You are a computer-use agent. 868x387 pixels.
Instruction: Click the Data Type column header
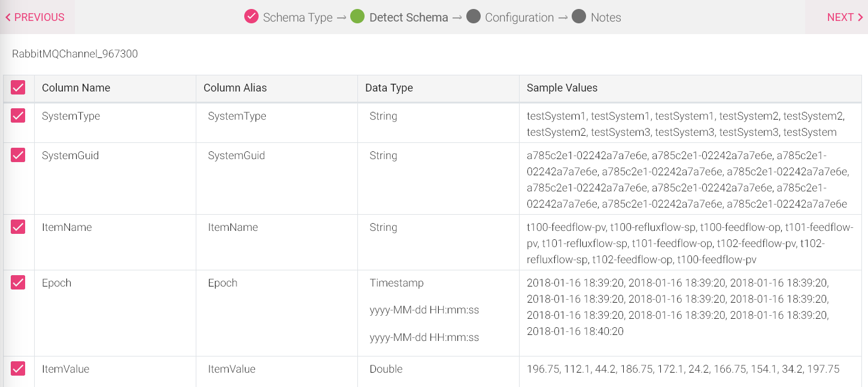coord(388,87)
